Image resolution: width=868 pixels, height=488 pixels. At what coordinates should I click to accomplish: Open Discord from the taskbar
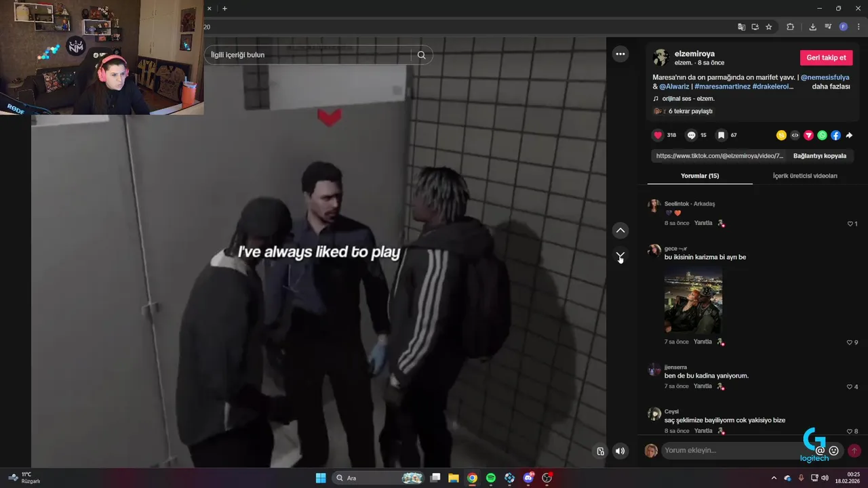[x=528, y=478]
